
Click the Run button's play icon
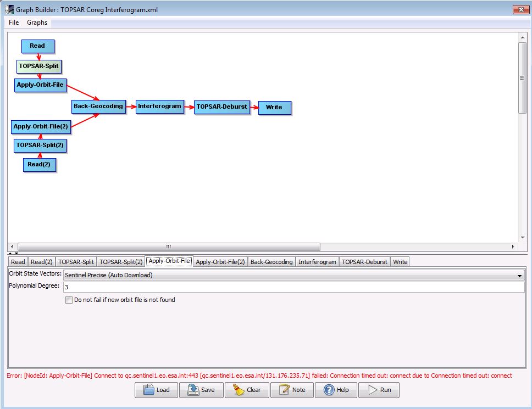[x=373, y=390]
